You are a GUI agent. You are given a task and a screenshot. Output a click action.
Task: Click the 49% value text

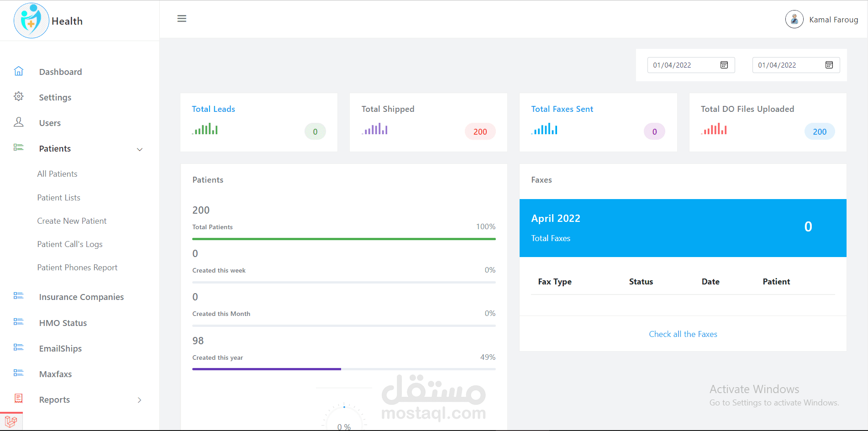pyautogui.click(x=488, y=357)
